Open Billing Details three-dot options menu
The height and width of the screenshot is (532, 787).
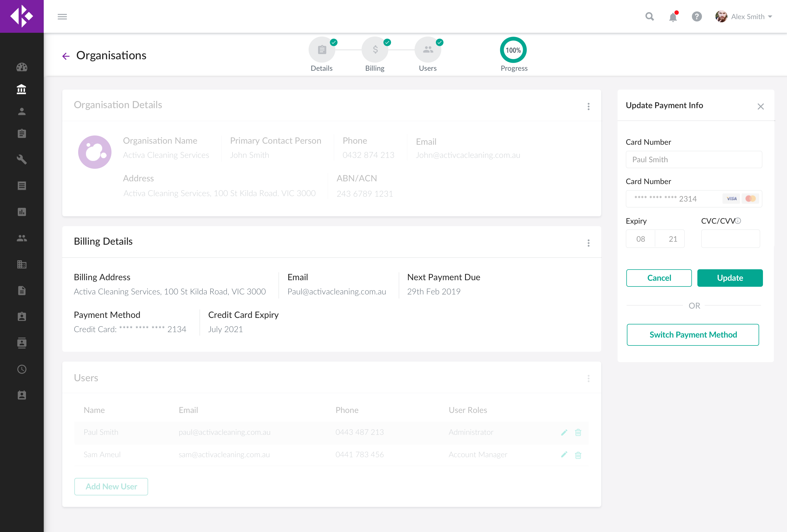click(x=589, y=243)
